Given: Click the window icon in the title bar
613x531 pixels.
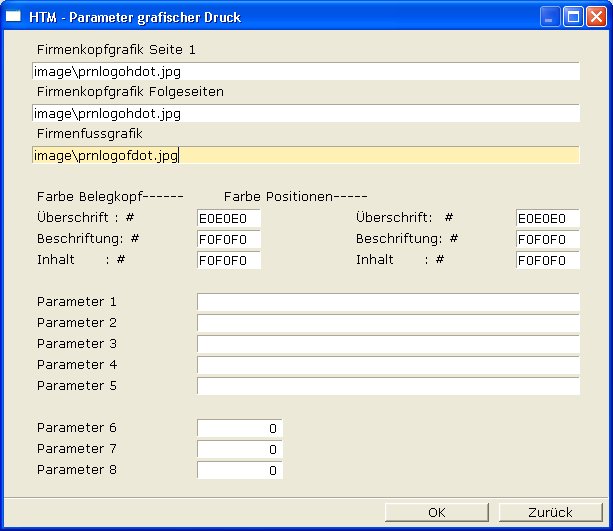Looking at the screenshot, I should (x=15, y=17).
